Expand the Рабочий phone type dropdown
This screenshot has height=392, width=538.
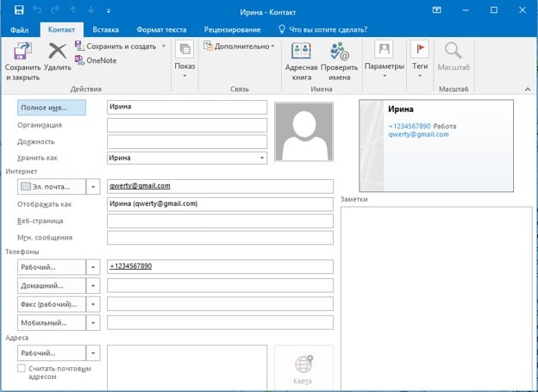point(93,267)
